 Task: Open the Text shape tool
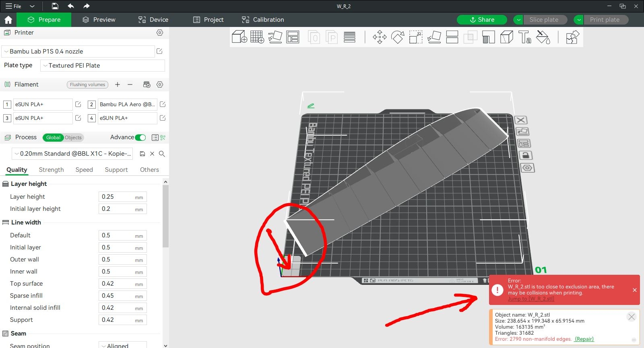[525, 37]
